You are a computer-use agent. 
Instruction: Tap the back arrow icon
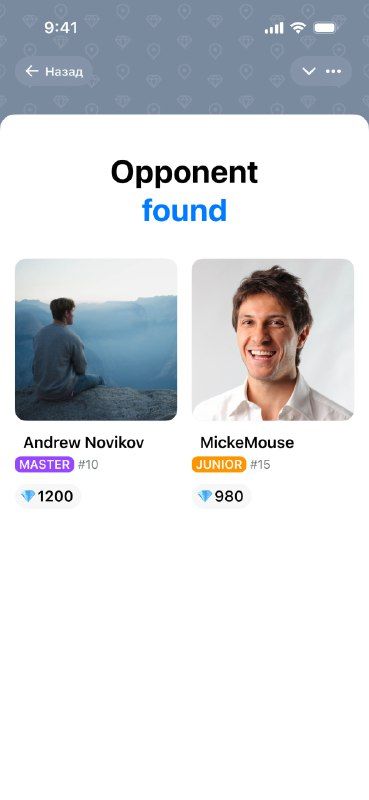click(x=32, y=71)
